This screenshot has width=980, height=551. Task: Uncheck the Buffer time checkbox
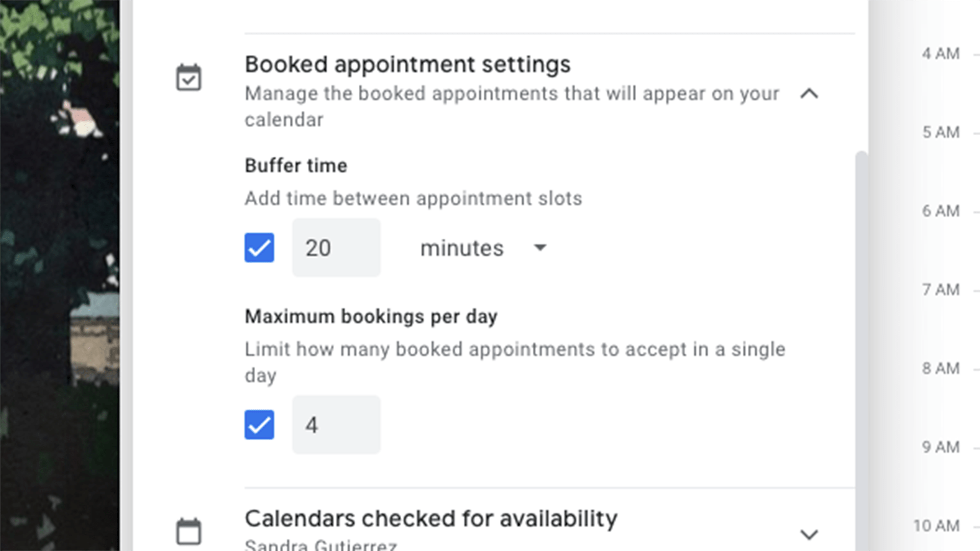(x=259, y=248)
